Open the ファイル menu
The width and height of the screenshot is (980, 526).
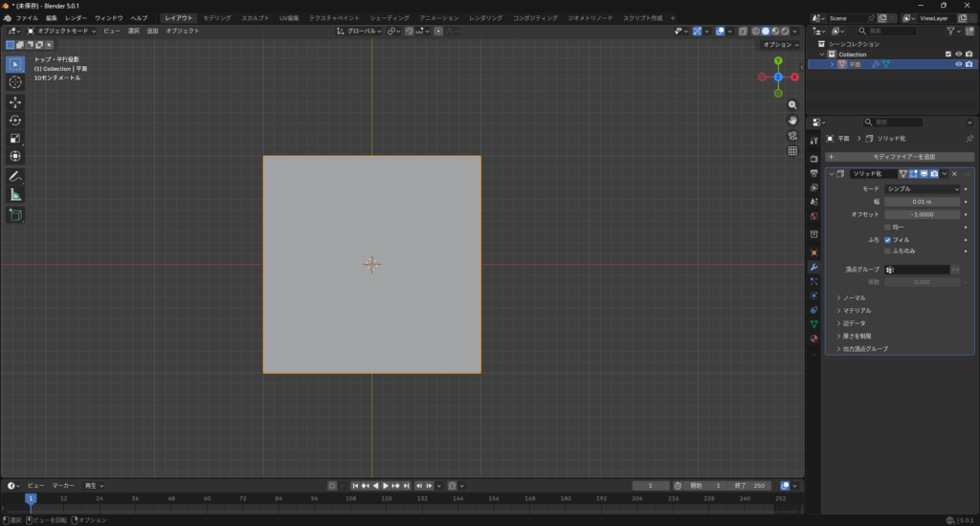tap(27, 18)
